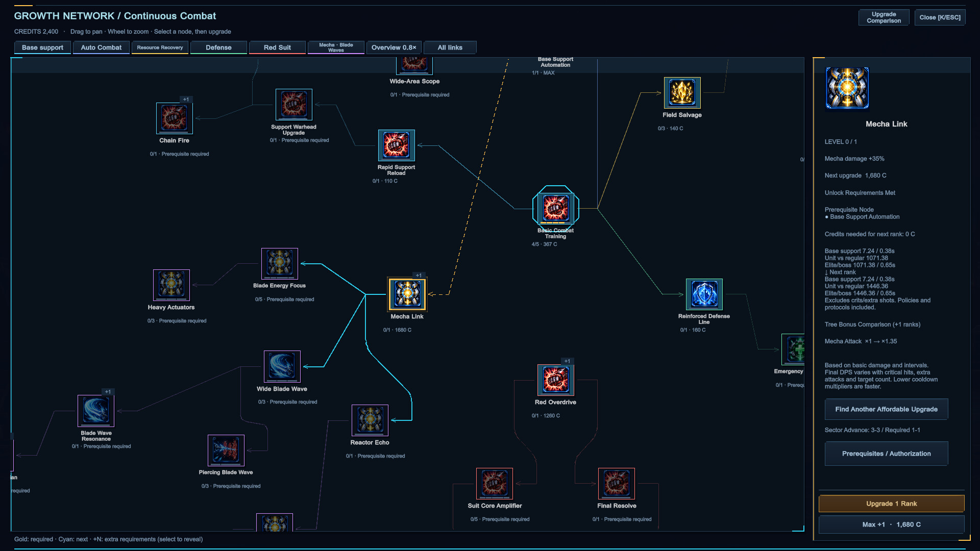Image resolution: width=980 pixels, height=551 pixels.
Task: Select the Reactor Echo node icon
Action: (x=370, y=420)
